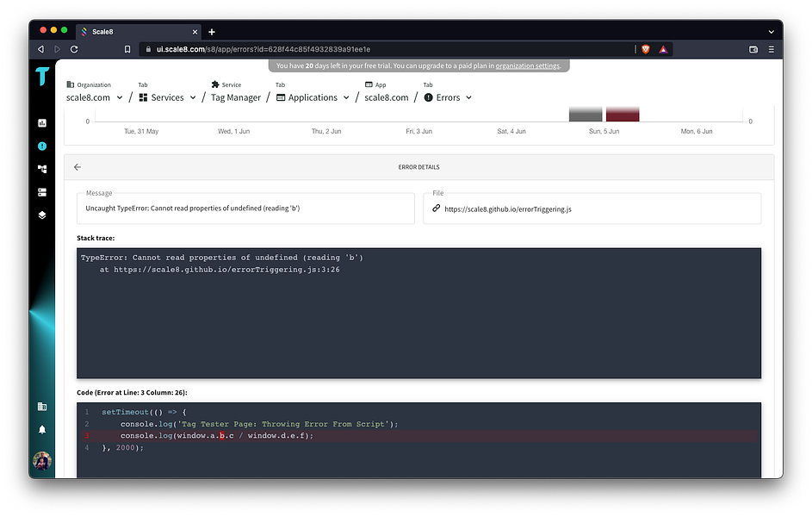The width and height of the screenshot is (812, 517).
Task: Expand the scale8.com organization dropdown
Action: [x=119, y=97]
